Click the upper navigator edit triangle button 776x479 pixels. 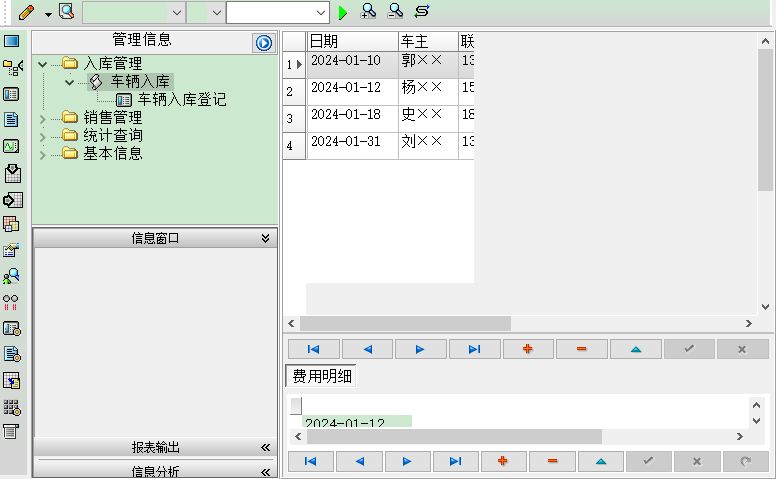click(636, 349)
